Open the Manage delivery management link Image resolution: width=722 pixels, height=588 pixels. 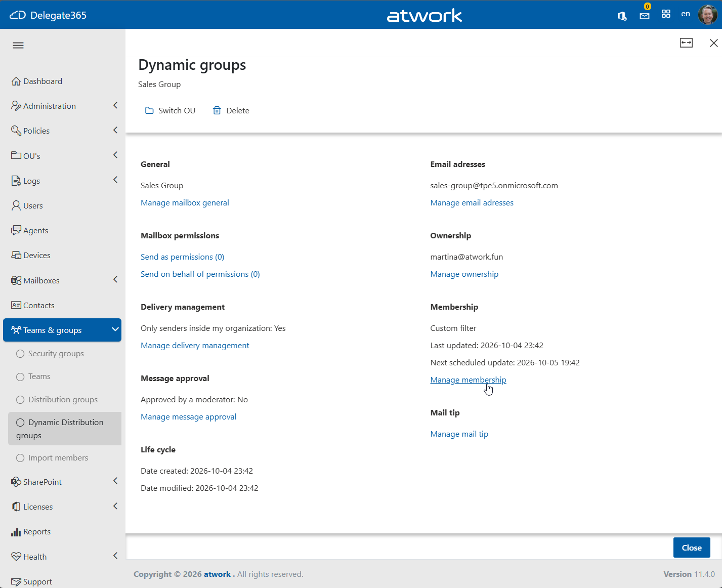(195, 346)
